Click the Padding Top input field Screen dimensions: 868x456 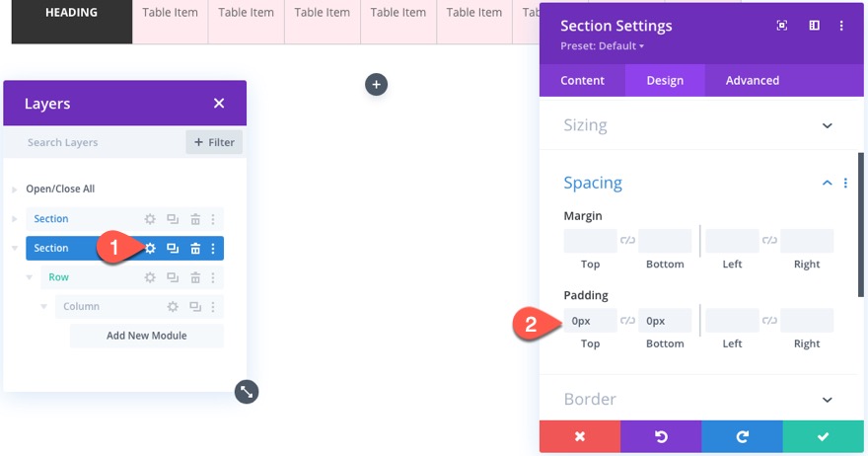(590, 321)
